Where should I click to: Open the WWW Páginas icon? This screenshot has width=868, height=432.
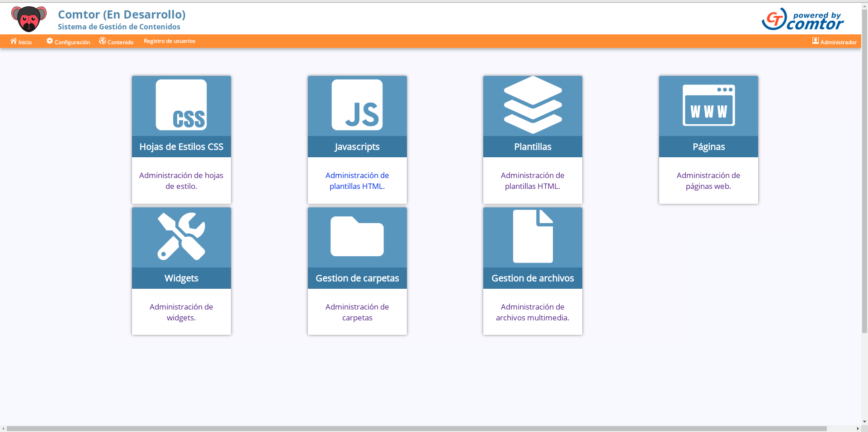click(x=708, y=105)
